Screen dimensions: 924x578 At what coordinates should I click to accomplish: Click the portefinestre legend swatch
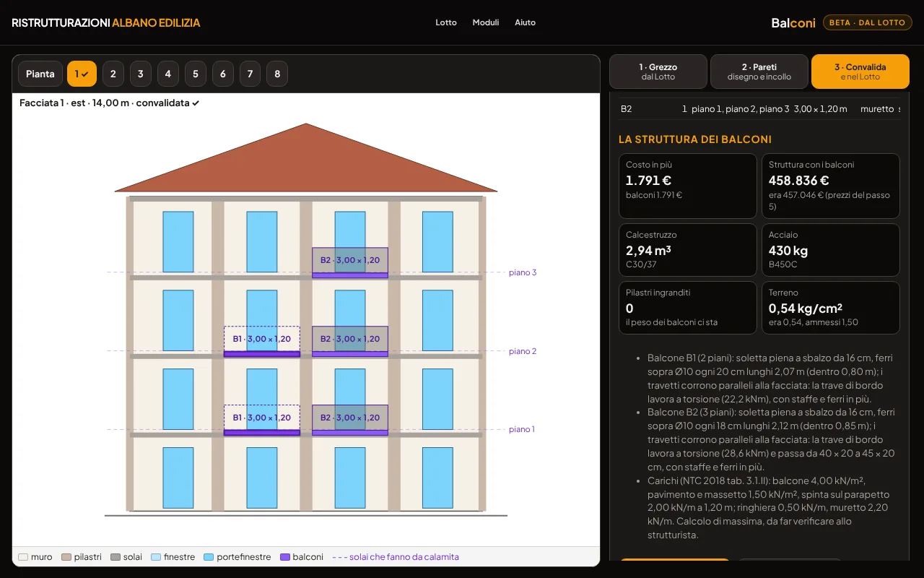209,557
